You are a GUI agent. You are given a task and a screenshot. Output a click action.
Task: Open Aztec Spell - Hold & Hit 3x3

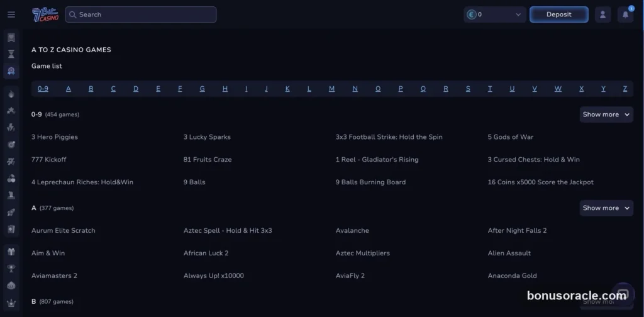click(x=228, y=231)
